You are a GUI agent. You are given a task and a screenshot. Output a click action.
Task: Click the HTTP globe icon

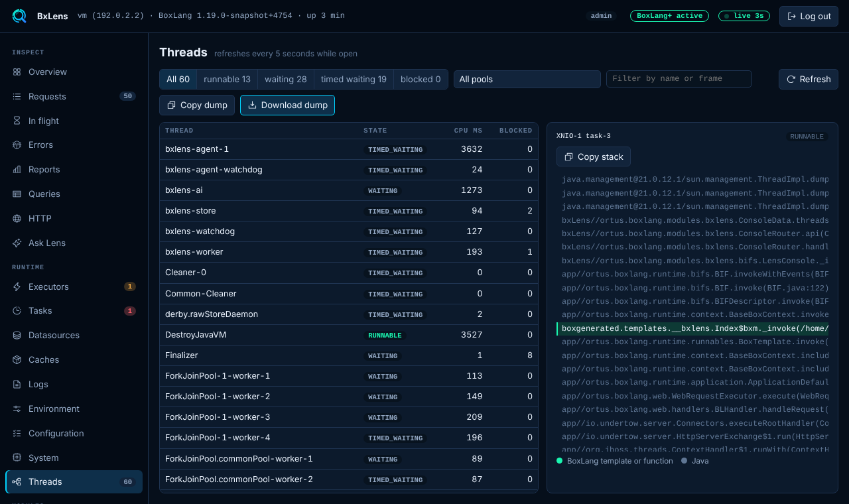17,218
